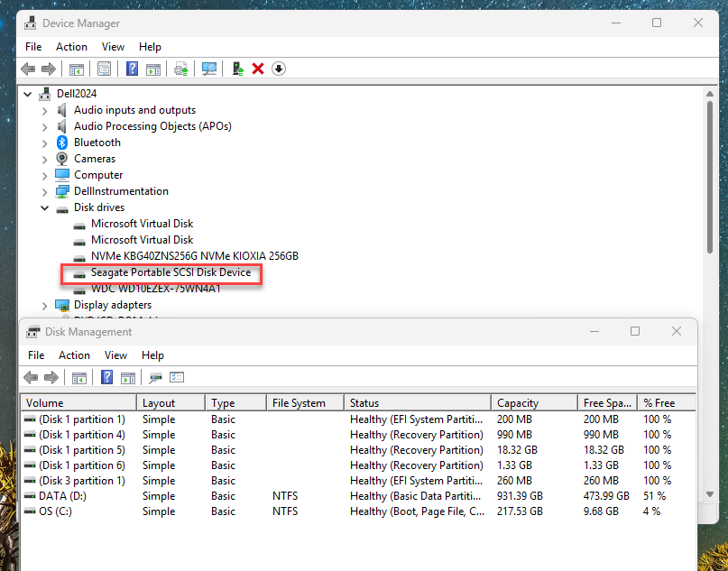Open Properties icon in Device Manager toolbar
728x571 pixels.
coord(104,69)
